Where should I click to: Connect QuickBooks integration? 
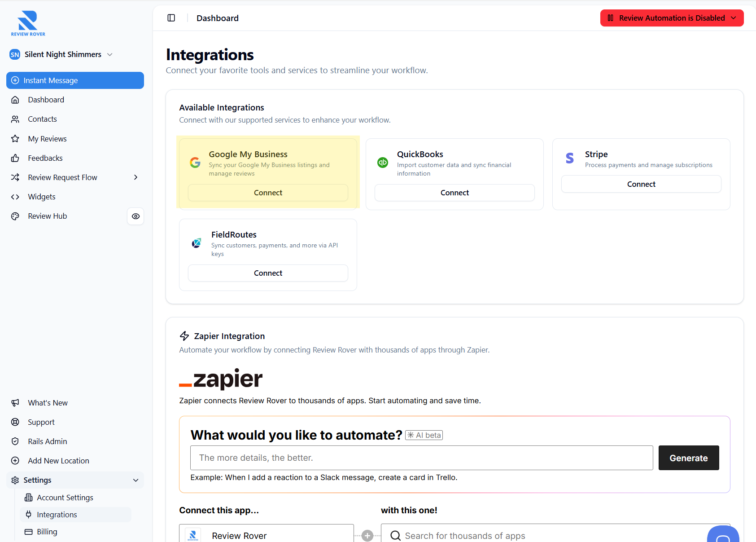pyautogui.click(x=454, y=193)
